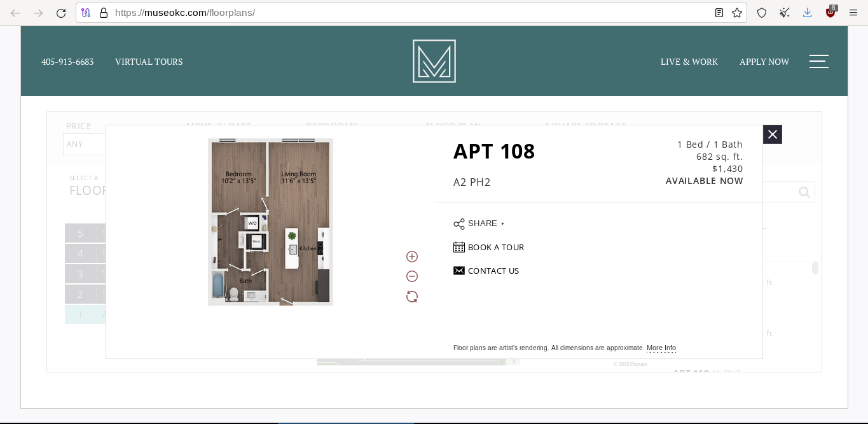Zoom out of the floor plan image
Image resolution: width=868 pixels, height=424 pixels.
(x=412, y=276)
